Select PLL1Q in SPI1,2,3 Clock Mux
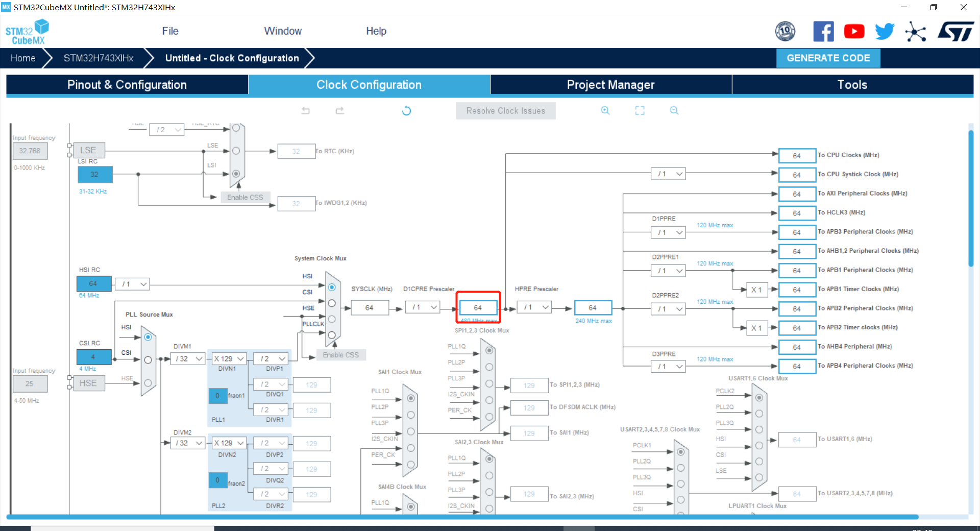980x531 pixels. (x=489, y=351)
